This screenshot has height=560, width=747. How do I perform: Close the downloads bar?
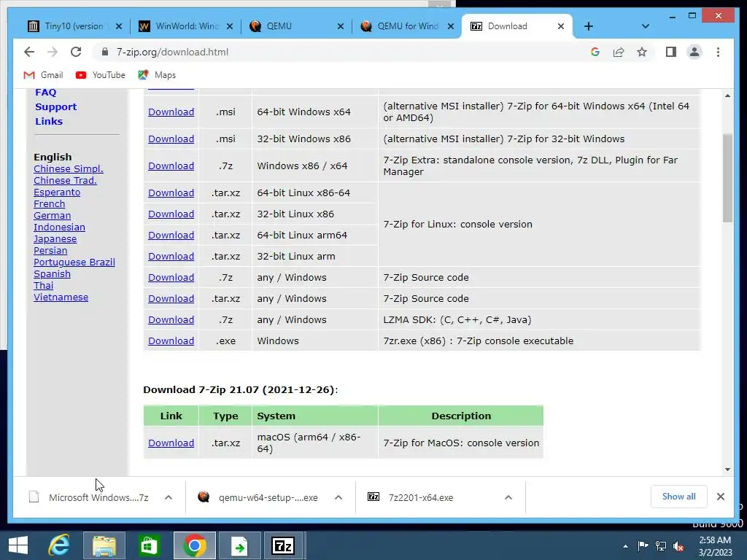pos(720,497)
